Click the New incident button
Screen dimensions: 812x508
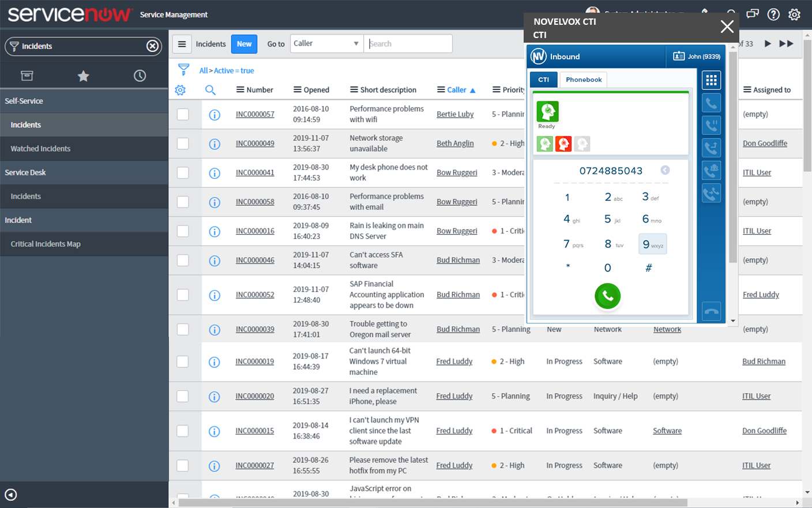(x=244, y=43)
